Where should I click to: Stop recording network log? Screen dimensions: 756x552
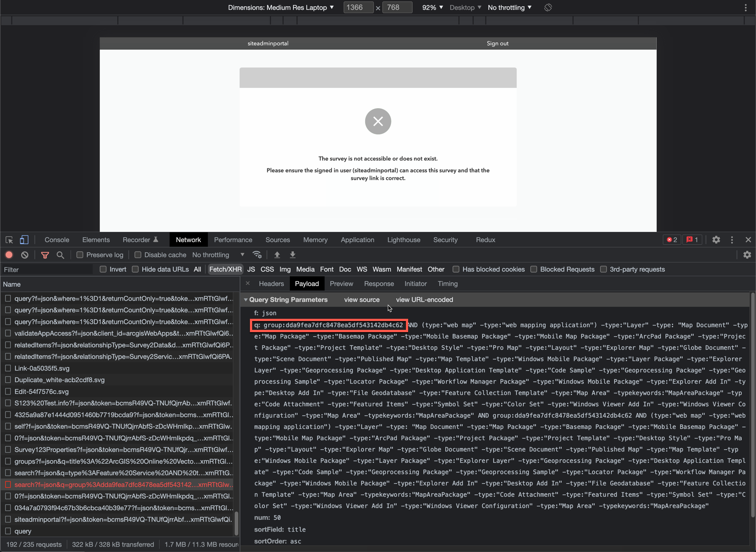point(9,254)
